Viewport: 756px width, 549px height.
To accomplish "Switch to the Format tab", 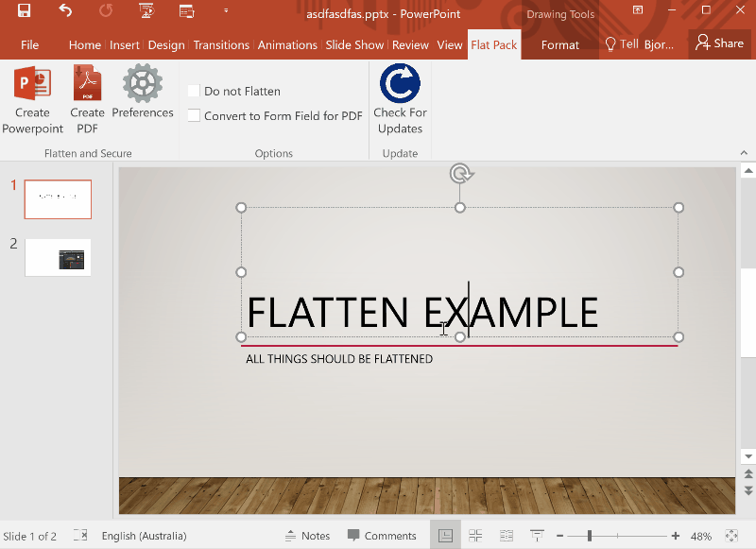I will click(559, 44).
